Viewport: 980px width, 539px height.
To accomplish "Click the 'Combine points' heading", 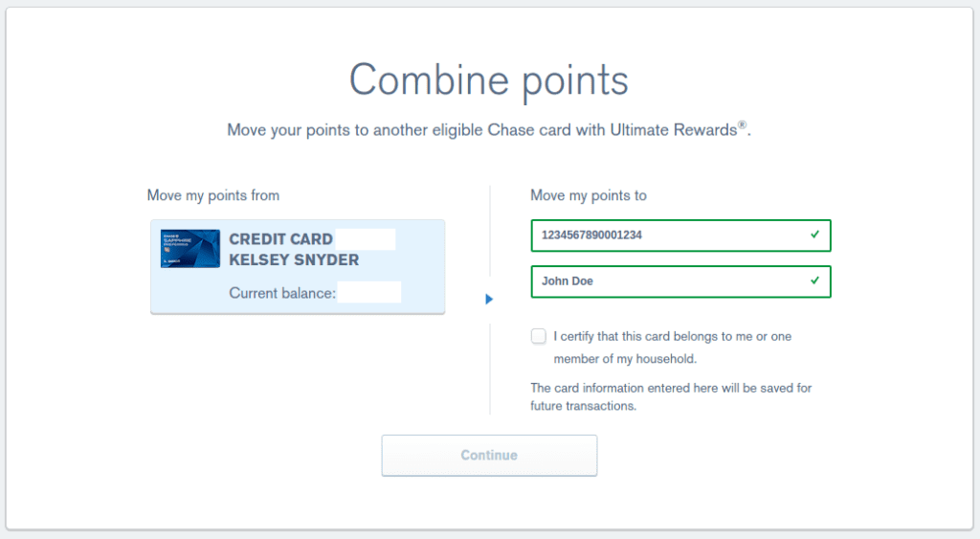I will (x=489, y=79).
